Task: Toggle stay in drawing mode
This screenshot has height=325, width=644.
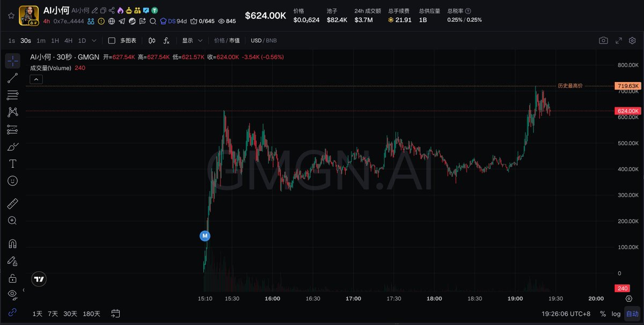Action: pos(13,261)
